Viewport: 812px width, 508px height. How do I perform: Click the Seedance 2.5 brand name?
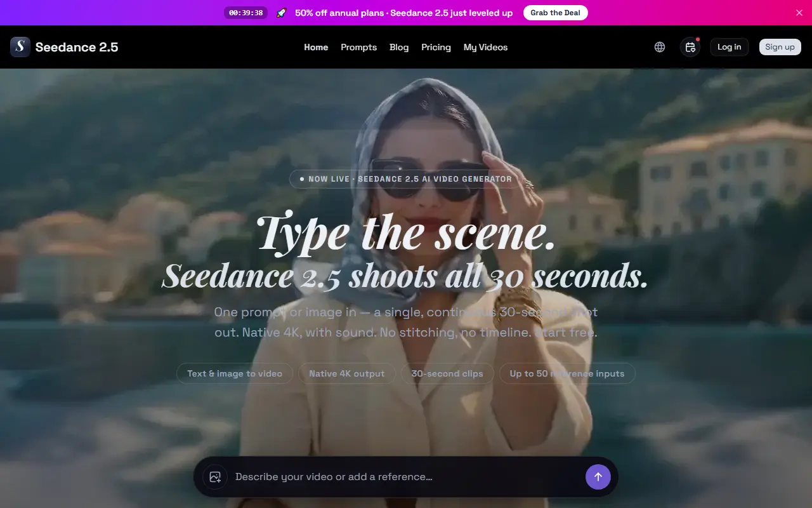pos(77,47)
